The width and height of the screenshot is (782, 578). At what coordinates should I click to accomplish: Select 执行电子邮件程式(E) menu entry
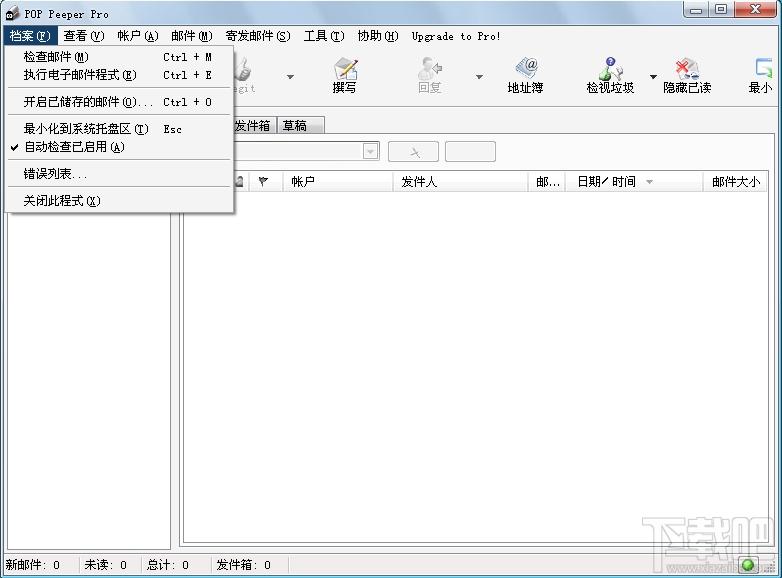tap(119, 75)
